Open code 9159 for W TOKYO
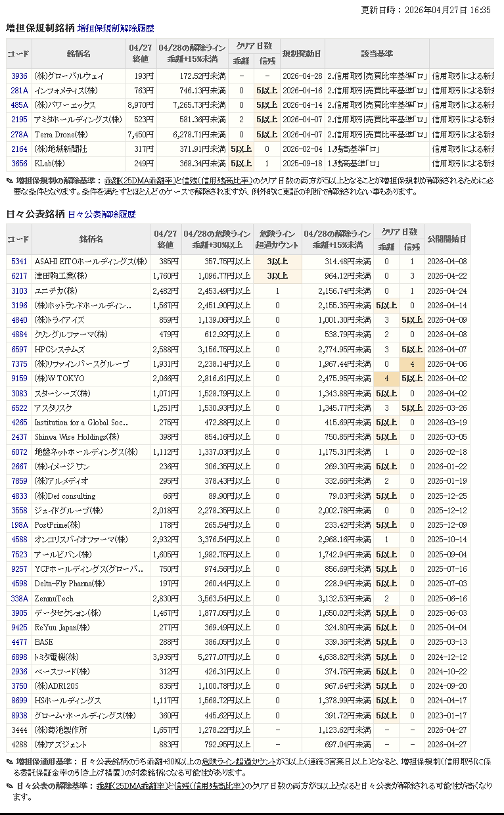The image size is (504, 815). tap(19, 379)
